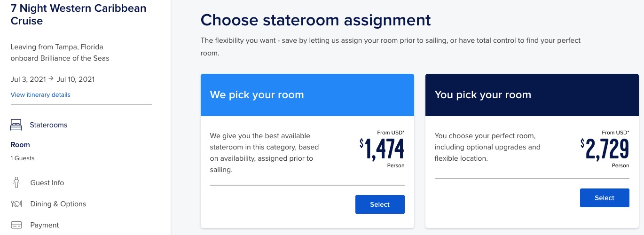Image resolution: width=644 pixels, height=235 pixels.
Task: Go to the Payment step
Action: pyautogui.click(x=45, y=225)
